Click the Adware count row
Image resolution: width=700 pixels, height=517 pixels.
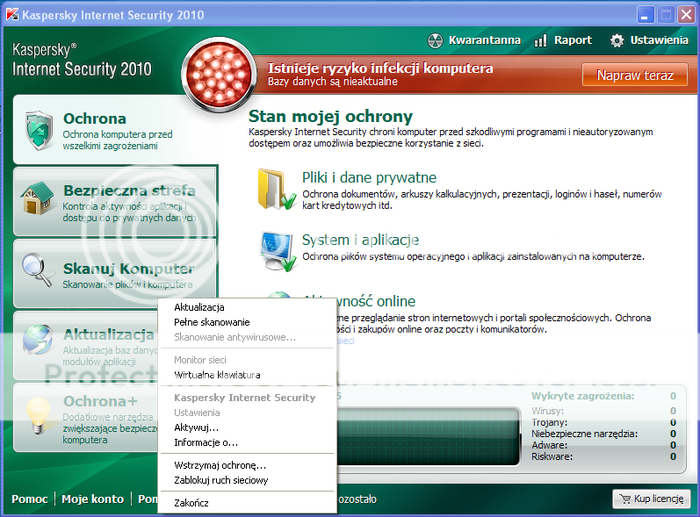click(x=604, y=446)
